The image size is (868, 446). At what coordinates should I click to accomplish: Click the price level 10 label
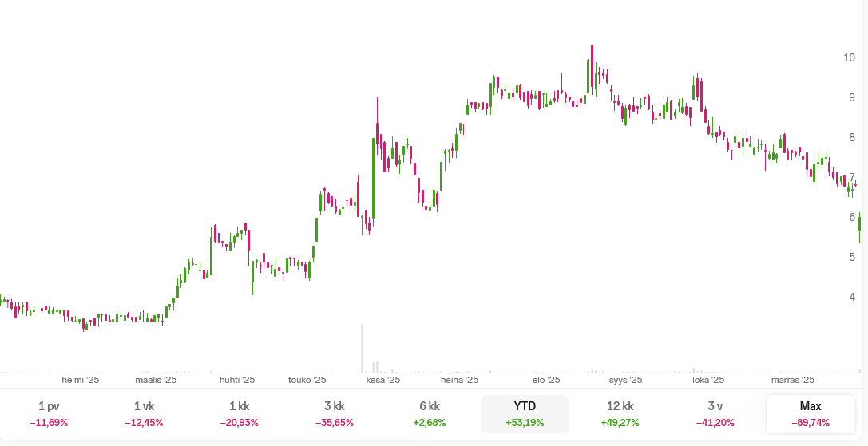click(x=849, y=57)
